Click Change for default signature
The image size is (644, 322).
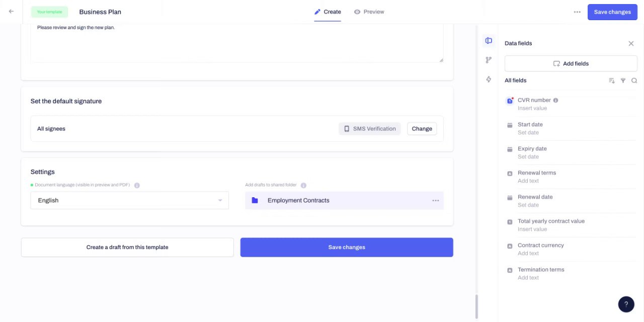(x=422, y=129)
